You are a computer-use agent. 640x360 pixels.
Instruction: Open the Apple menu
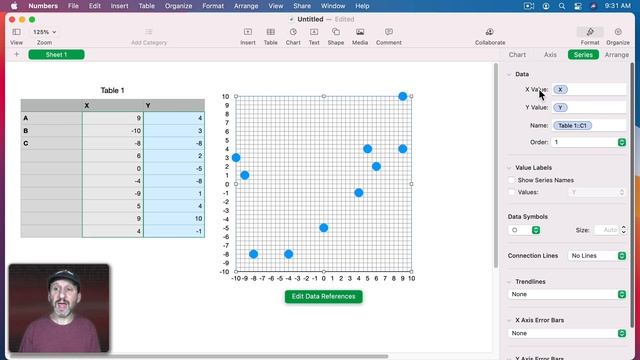click(14, 6)
